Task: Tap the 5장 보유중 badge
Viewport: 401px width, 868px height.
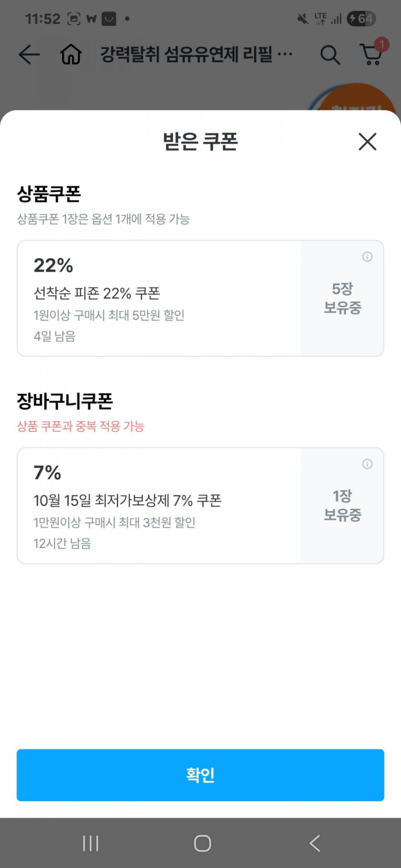Action: point(342,298)
